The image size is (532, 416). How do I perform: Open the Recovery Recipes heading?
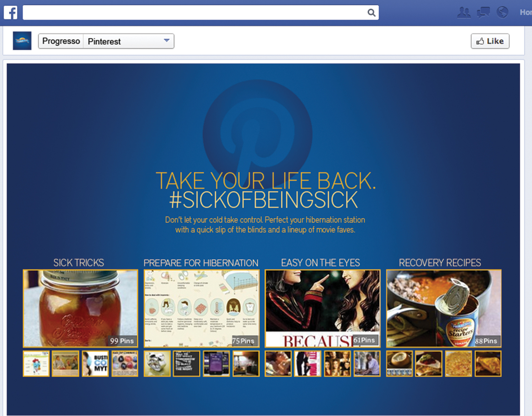[x=440, y=263]
